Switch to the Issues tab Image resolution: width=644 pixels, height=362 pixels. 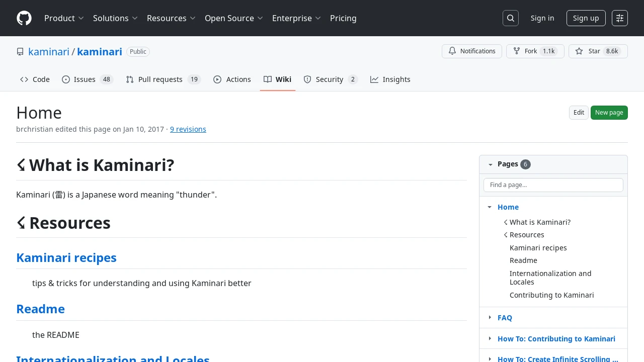pyautogui.click(x=88, y=79)
